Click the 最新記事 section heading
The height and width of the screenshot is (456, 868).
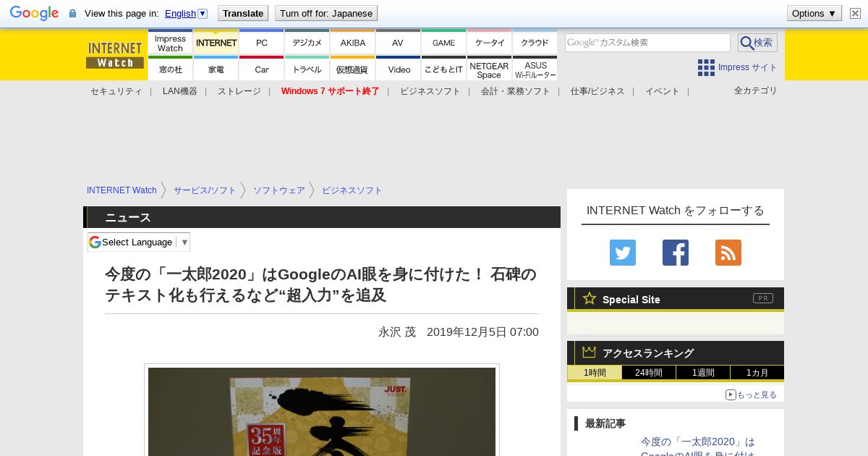point(605,423)
